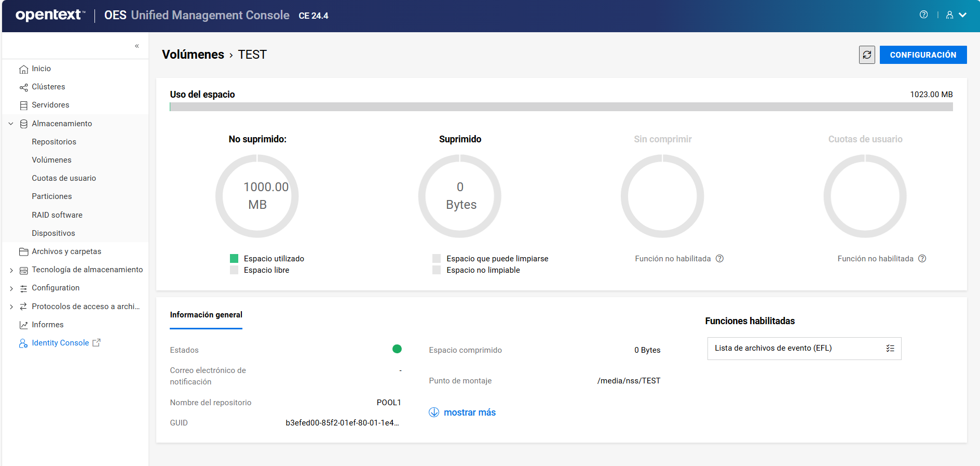The height and width of the screenshot is (466, 980).
Task: Click the mostrar más link
Action: coord(469,412)
